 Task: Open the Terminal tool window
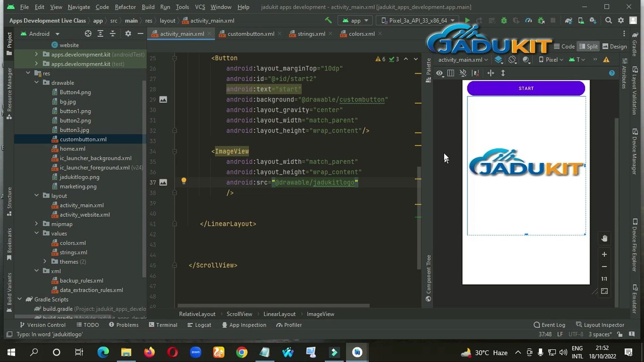[x=162, y=325]
